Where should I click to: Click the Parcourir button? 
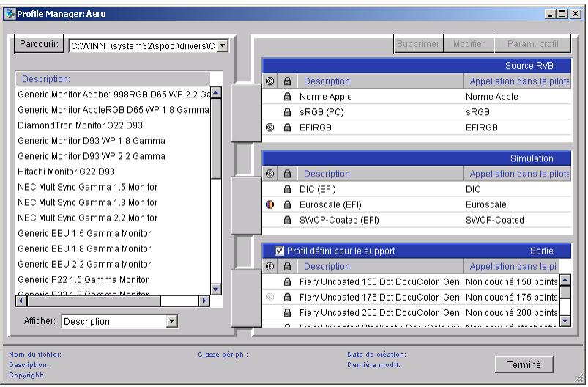pos(39,44)
